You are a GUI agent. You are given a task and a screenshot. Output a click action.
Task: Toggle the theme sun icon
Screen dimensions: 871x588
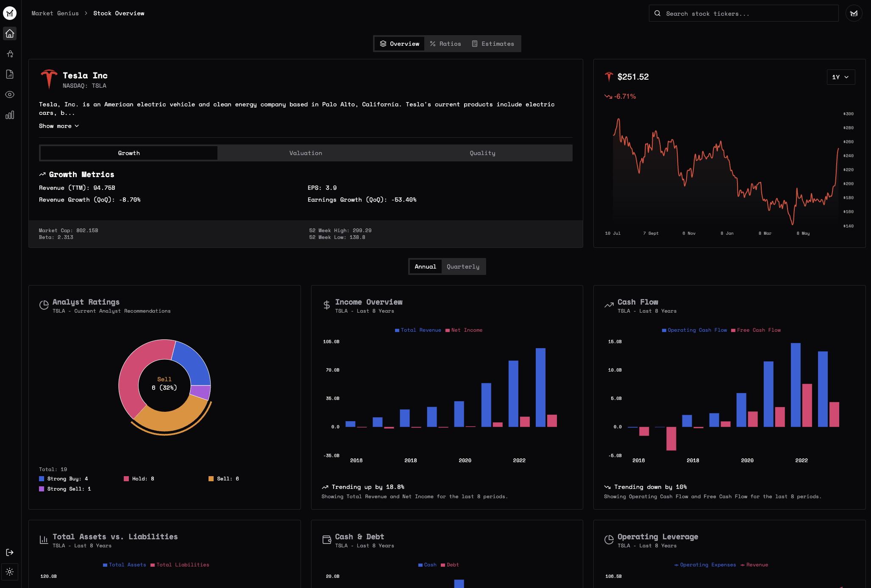pos(10,571)
